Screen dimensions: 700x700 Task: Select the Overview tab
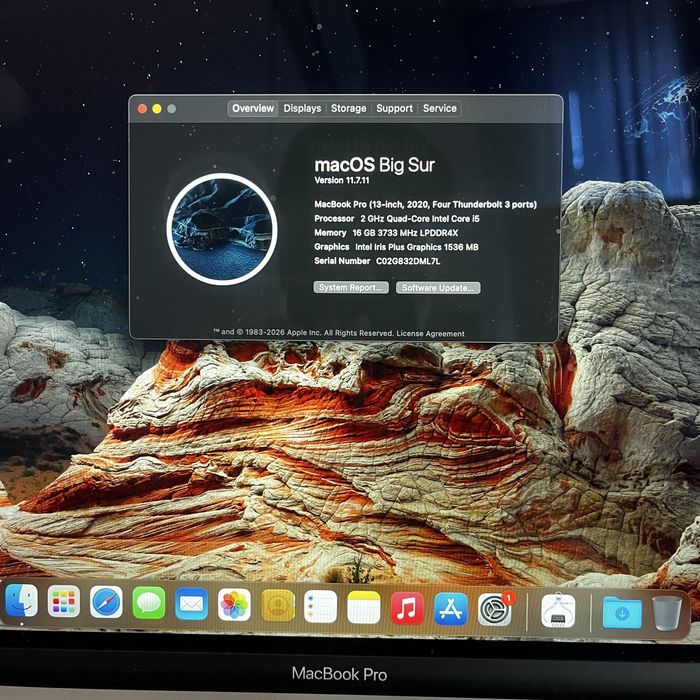pos(253,108)
